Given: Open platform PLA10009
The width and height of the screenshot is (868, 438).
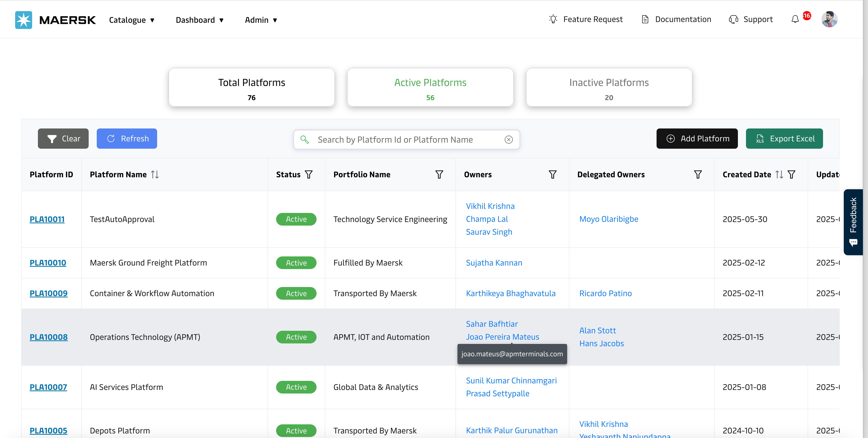Looking at the screenshot, I should click(49, 294).
